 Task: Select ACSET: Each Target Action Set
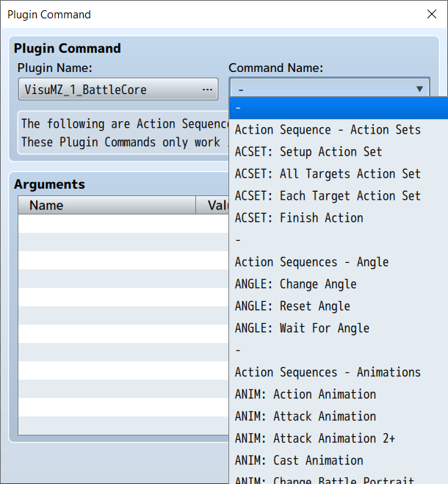pos(328,196)
